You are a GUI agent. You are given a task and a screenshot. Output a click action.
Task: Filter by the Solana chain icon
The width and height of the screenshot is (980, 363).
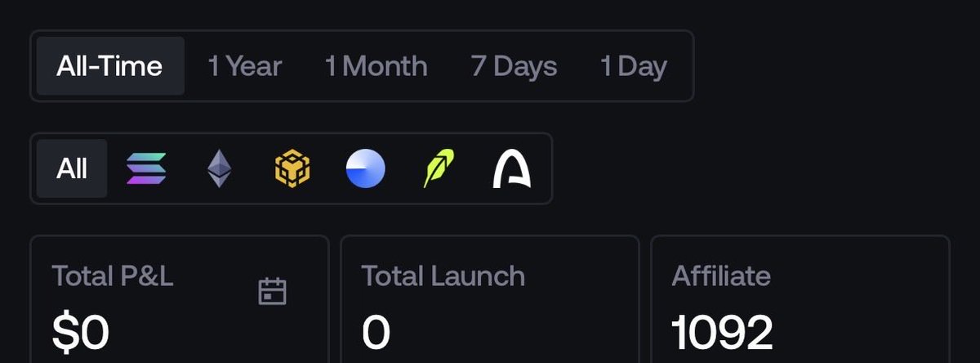click(147, 169)
